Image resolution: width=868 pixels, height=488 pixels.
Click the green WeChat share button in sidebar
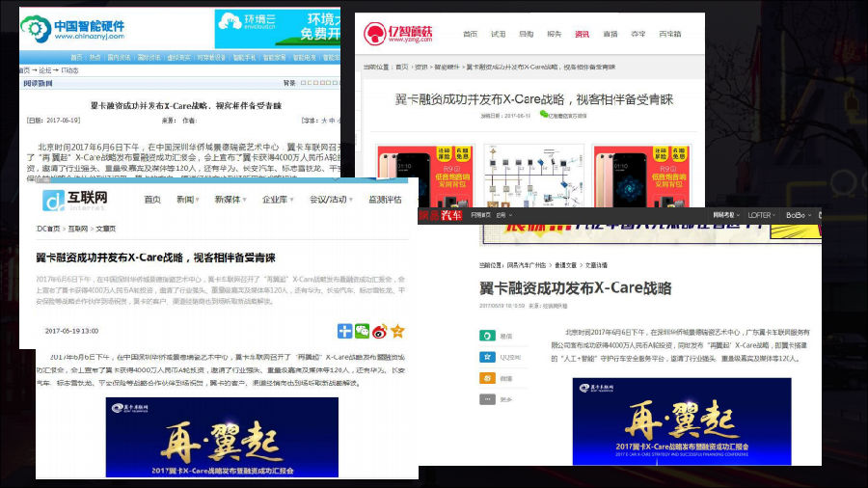click(488, 337)
